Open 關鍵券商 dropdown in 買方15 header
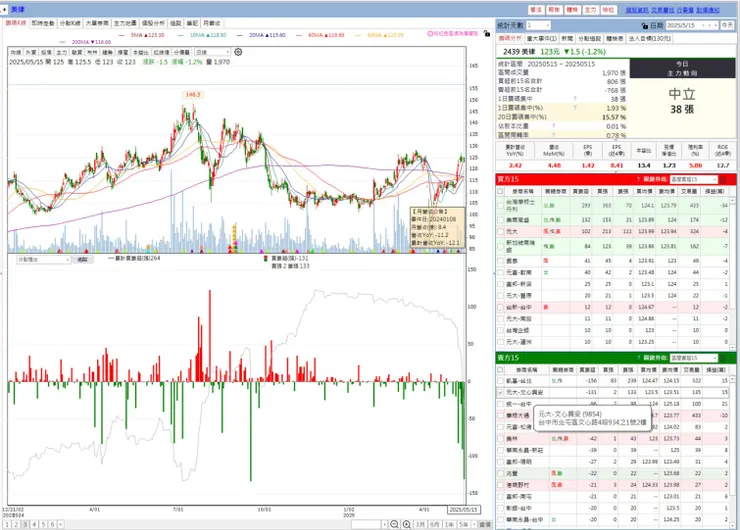The width and height of the screenshot is (740, 530). tap(693, 179)
